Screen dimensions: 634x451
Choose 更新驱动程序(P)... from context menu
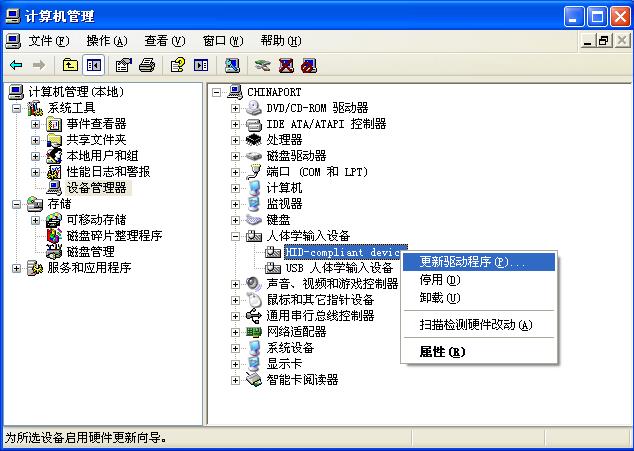pyautogui.click(x=479, y=262)
